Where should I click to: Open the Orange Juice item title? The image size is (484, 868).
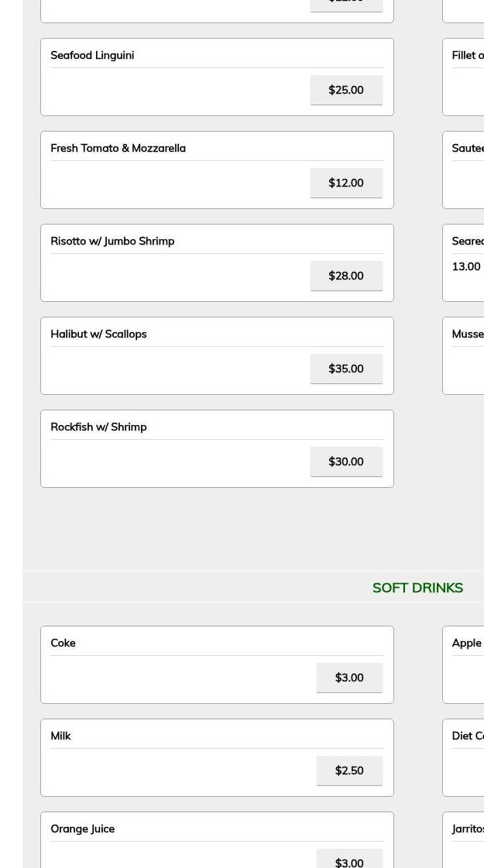(82, 829)
